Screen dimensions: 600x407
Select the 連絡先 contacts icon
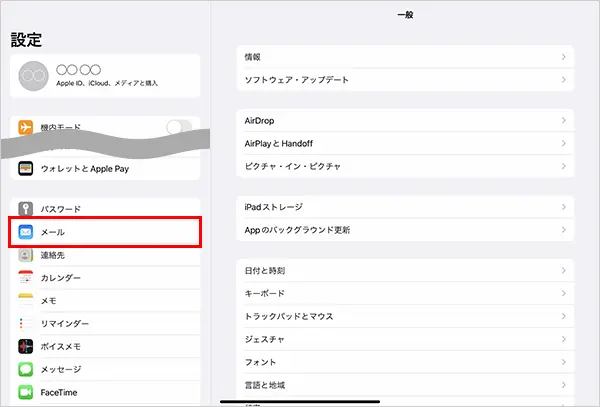point(26,255)
